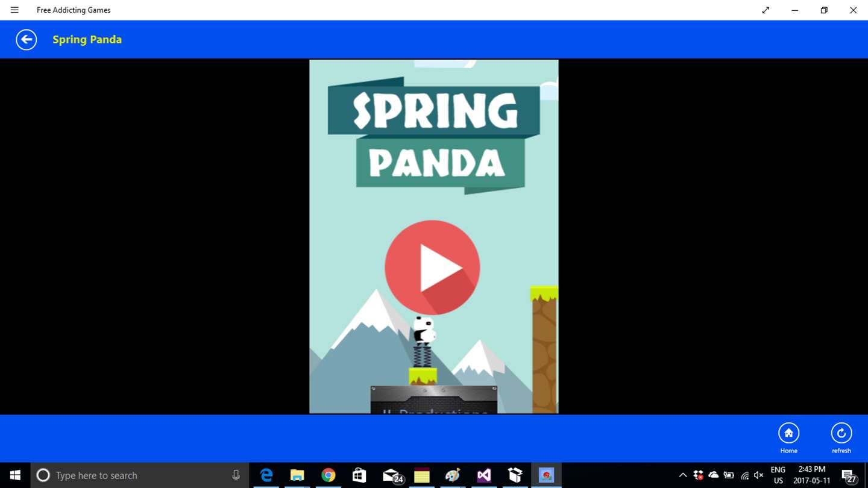This screenshot has height=488, width=868.
Task: Enter full screen with expand arrows icon
Action: coord(766,10)
